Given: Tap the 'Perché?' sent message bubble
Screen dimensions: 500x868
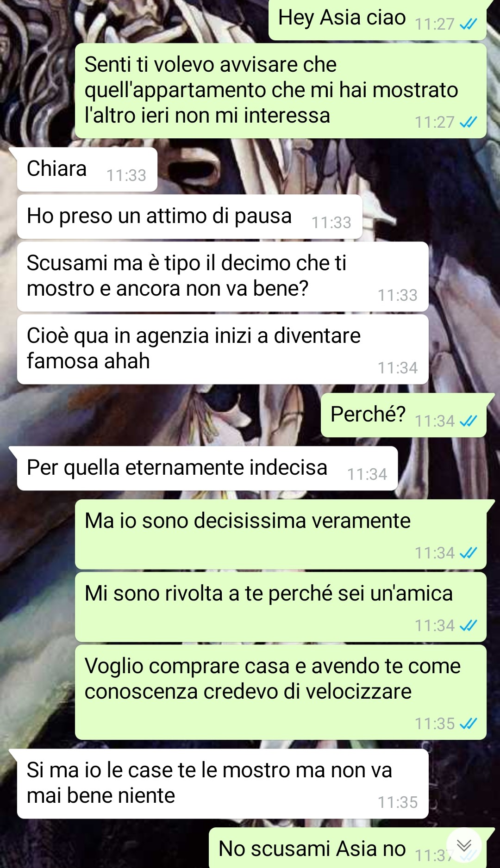Looking at the screenshot, I should coord(403,415).
